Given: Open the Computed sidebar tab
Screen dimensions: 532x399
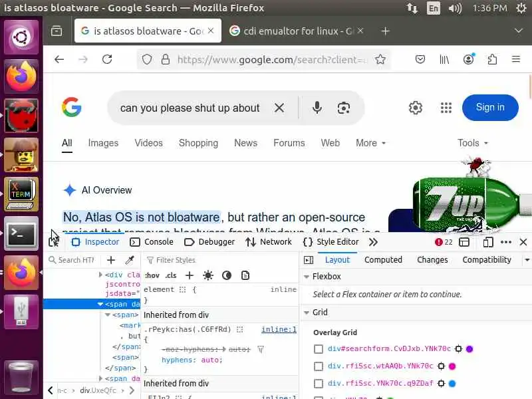Looking at the screenshot, I should coord(383,260).
